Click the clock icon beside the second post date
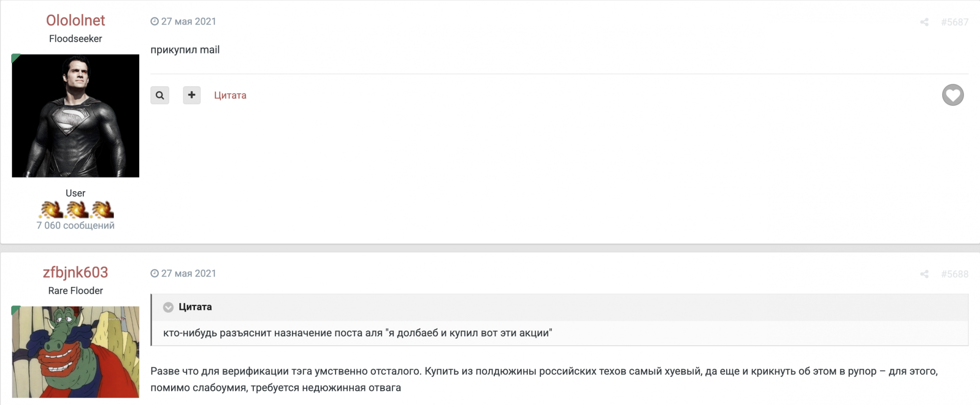 [155, 273]
